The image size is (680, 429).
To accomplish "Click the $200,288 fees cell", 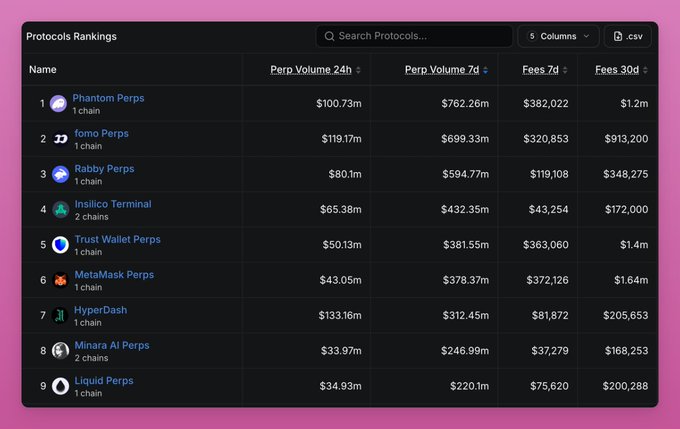I will 625,386.
